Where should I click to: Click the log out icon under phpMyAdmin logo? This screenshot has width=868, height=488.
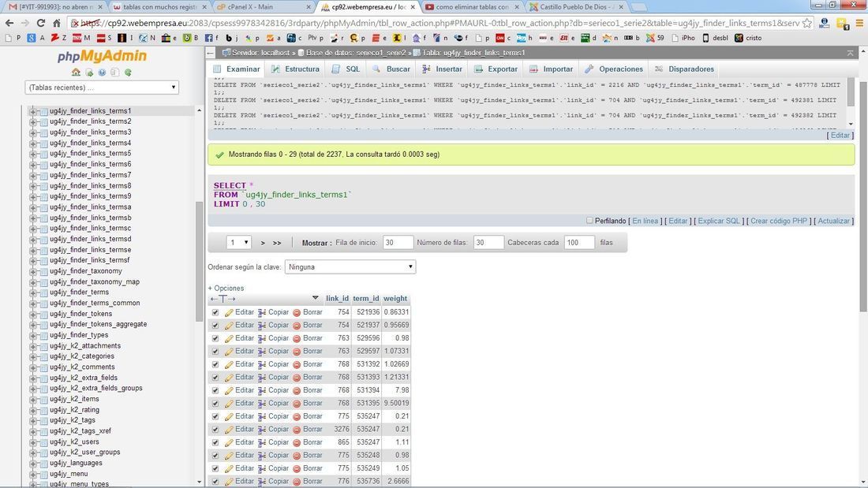[x=89, y=73]
